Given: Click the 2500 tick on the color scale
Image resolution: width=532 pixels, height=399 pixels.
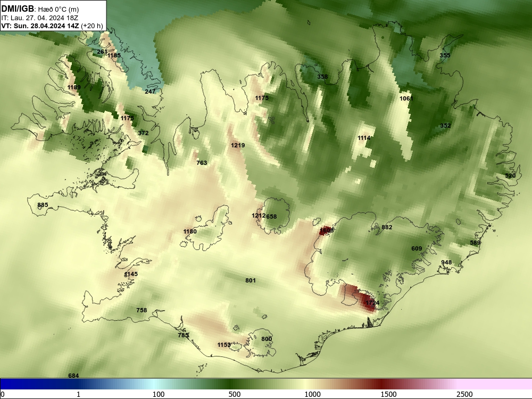Looking at the screenshot, I should tap(464, 394).
